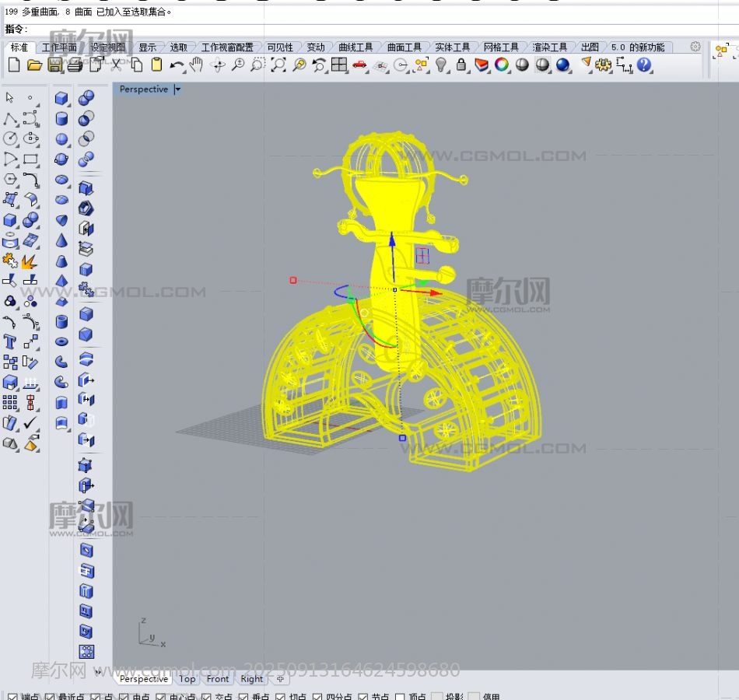The width and height of the screenshot is (739, 700).
Task: Save the model with the floppy disk icon
Action: pyautogui.click(x=54, y=65)
